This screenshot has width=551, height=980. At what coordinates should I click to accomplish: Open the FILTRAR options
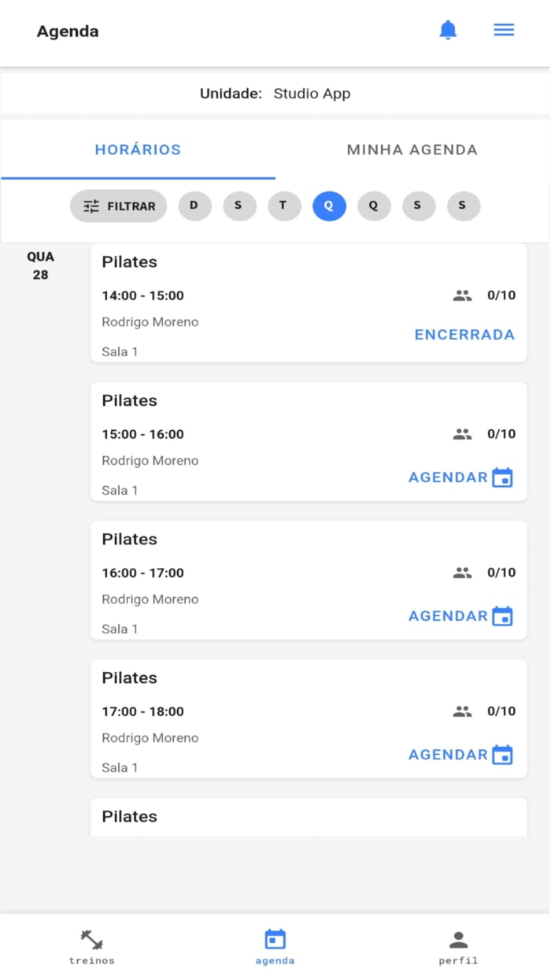pos(118,206)
